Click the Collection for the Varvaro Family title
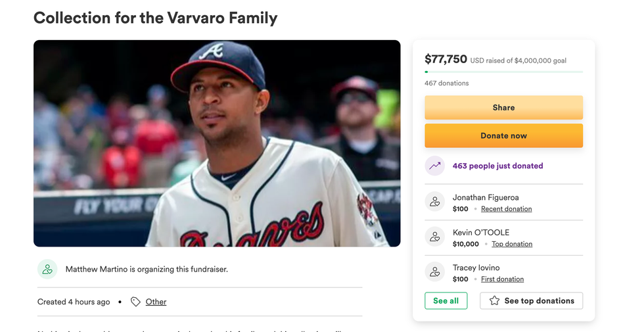Image resolution: width=644 pixels, height=332 pixels. click(156, 18)
